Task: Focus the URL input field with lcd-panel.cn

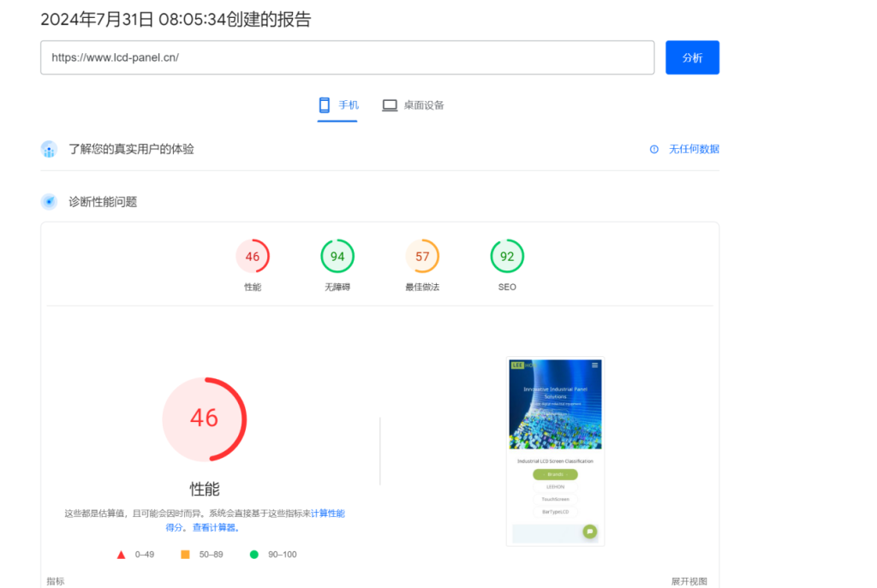Action: (347, 57)
